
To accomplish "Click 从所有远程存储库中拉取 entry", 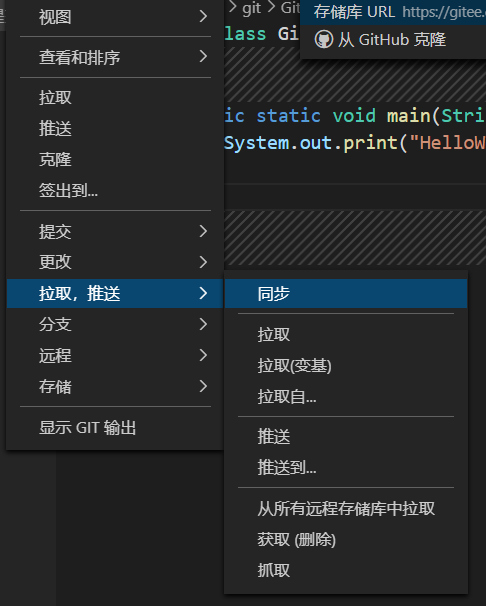I will pyautogui.click(x=346, y=509).
